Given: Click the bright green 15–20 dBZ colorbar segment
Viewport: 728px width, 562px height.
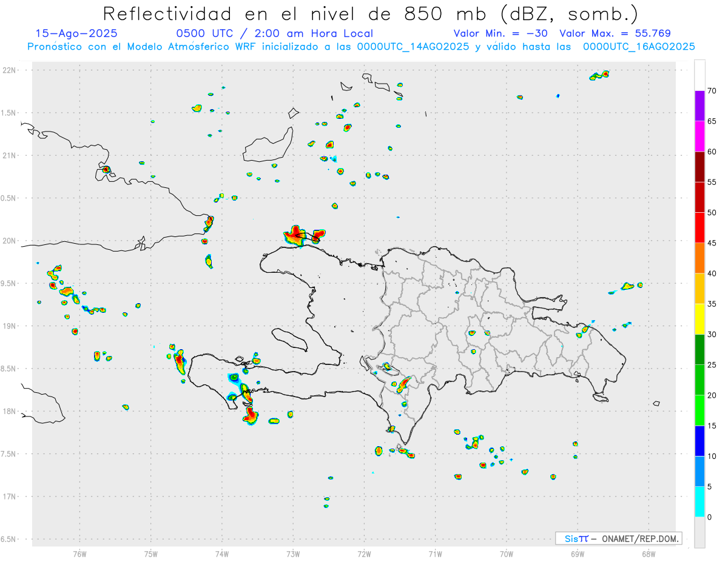Looking at the screenshot, I should (699, 410).
